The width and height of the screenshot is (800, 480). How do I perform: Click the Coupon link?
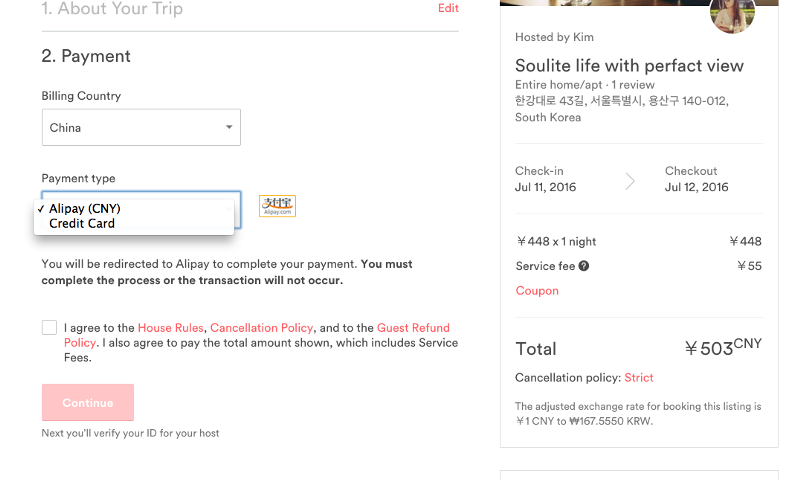537,291
